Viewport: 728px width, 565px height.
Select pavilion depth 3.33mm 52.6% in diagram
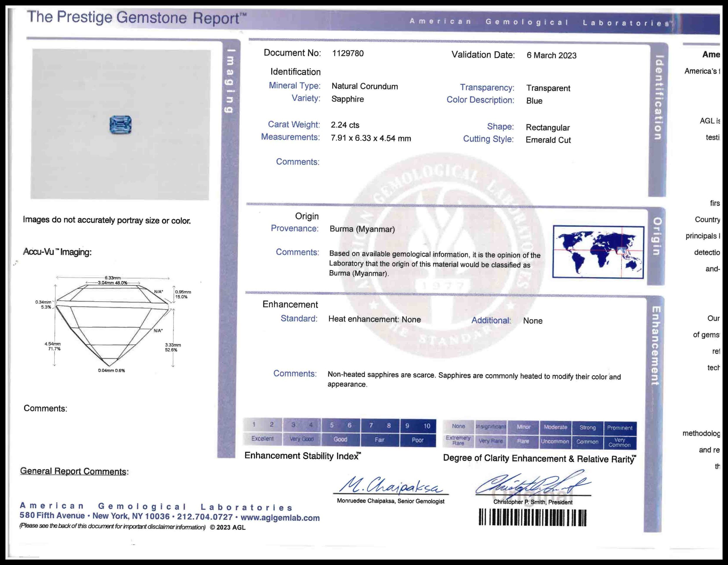click(x=173, y=347)
